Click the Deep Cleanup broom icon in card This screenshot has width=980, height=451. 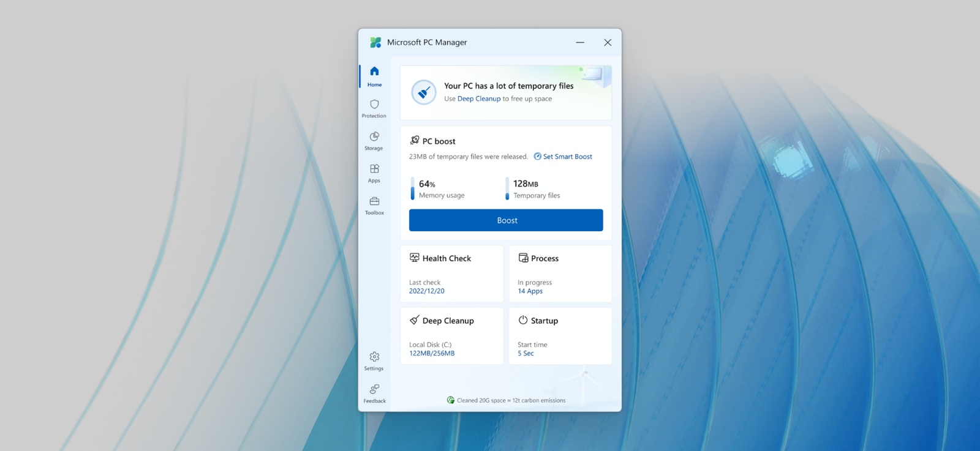coord(415,320)
